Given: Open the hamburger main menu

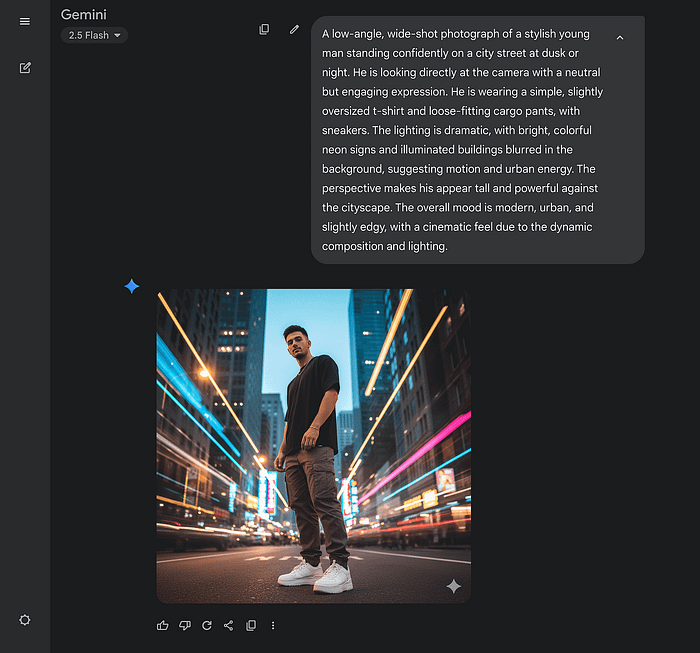Looking at the screenshot, I should [25, 21].
